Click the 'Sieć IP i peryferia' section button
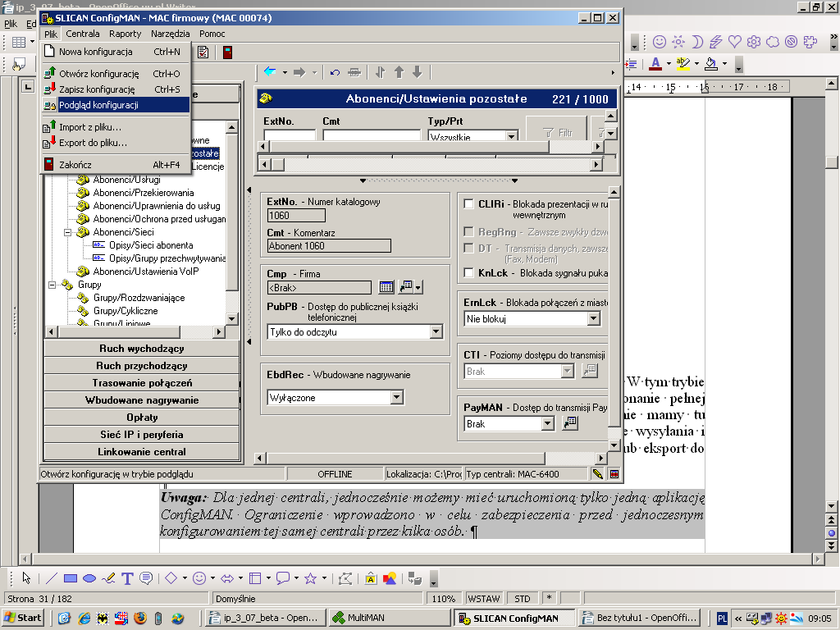The width and height of the screenshot is (840, 630). pos(141,435)
